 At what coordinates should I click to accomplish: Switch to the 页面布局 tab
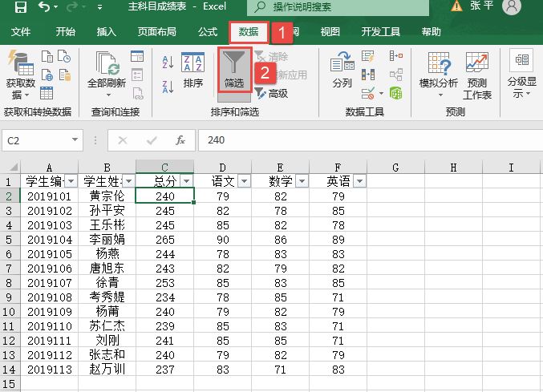pos(157,32)
